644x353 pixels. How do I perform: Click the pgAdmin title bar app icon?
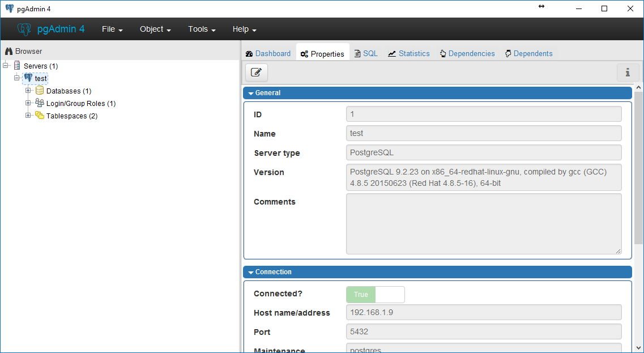coord(9,8)
